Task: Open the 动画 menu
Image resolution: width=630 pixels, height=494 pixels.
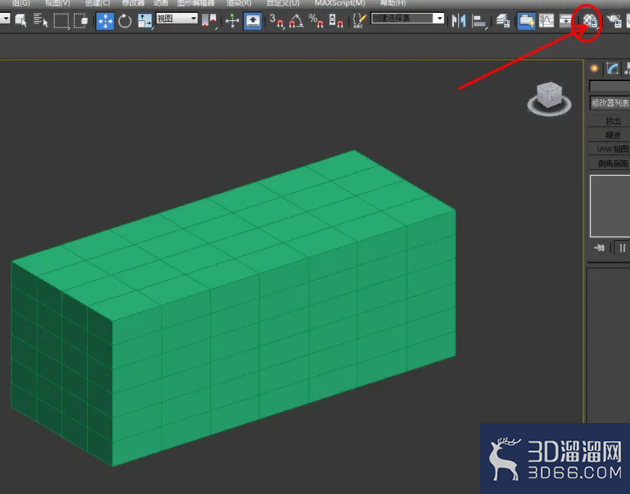Action: pos(161,3)
